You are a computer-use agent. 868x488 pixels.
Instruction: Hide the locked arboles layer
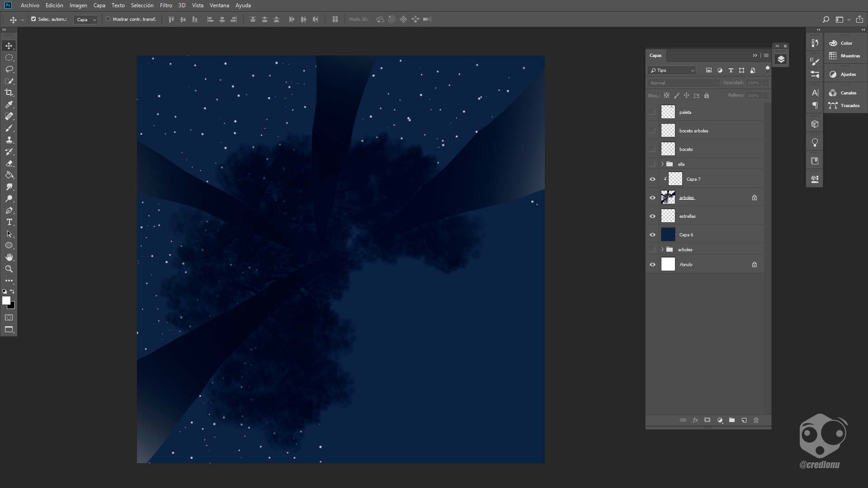(x=652, y=198)
